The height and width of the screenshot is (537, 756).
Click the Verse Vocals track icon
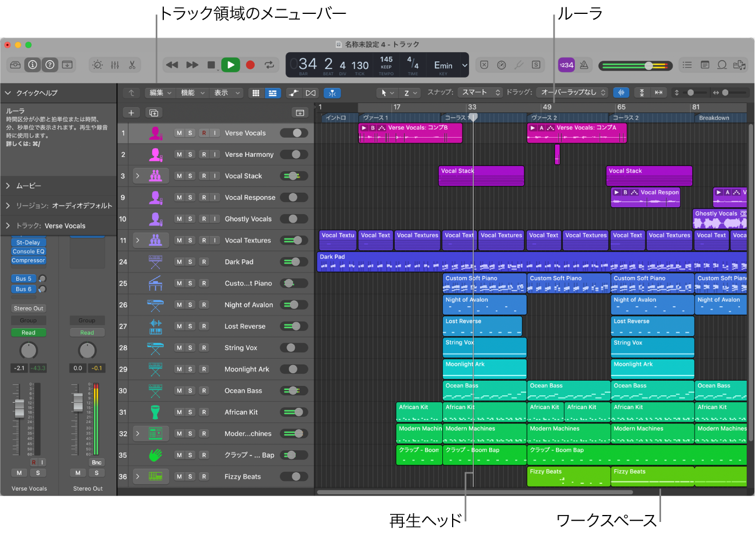[155, 133]
